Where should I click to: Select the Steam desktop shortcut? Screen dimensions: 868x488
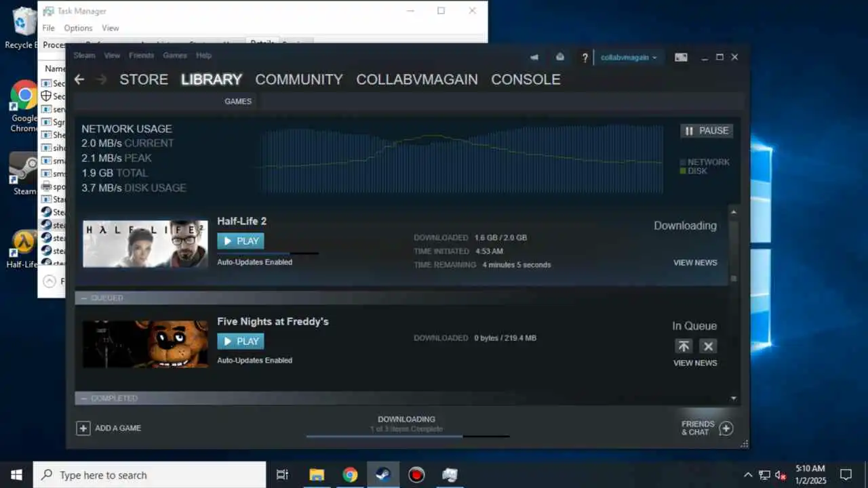point(24,174)
